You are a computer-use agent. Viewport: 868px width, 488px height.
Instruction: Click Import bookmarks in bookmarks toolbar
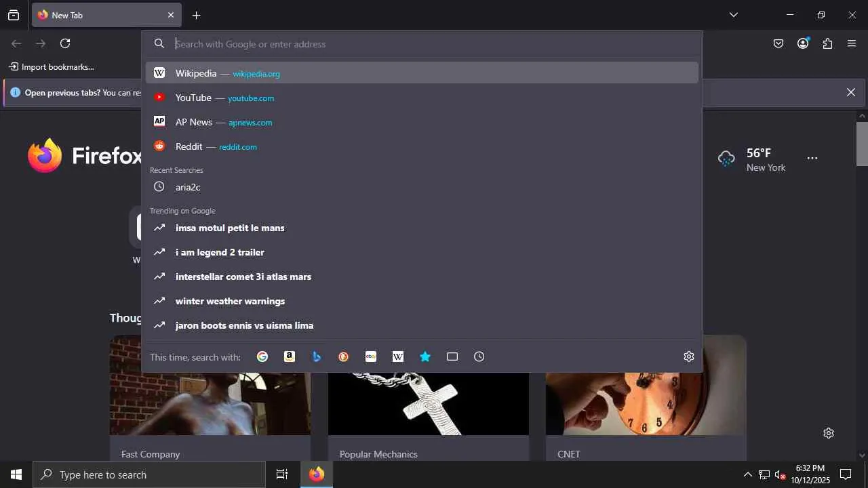(52, 66)
